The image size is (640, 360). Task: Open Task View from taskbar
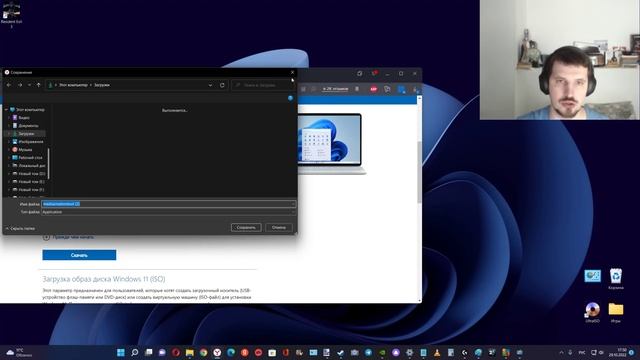click(149, 352)
